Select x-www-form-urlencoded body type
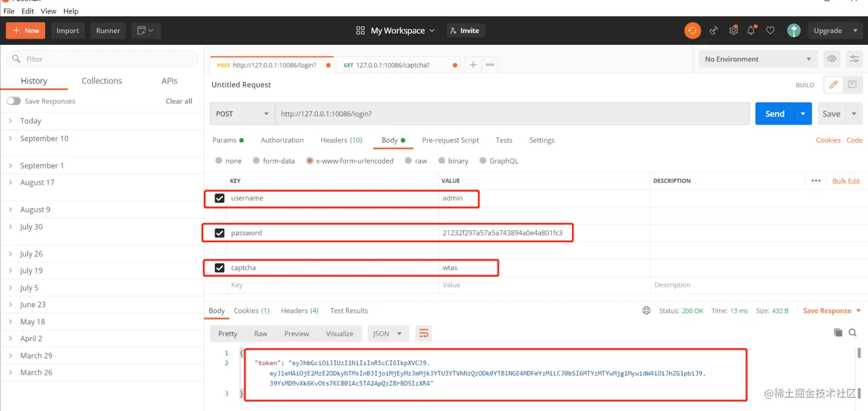This screenshot has width=868, height=411. pos(310,161)
